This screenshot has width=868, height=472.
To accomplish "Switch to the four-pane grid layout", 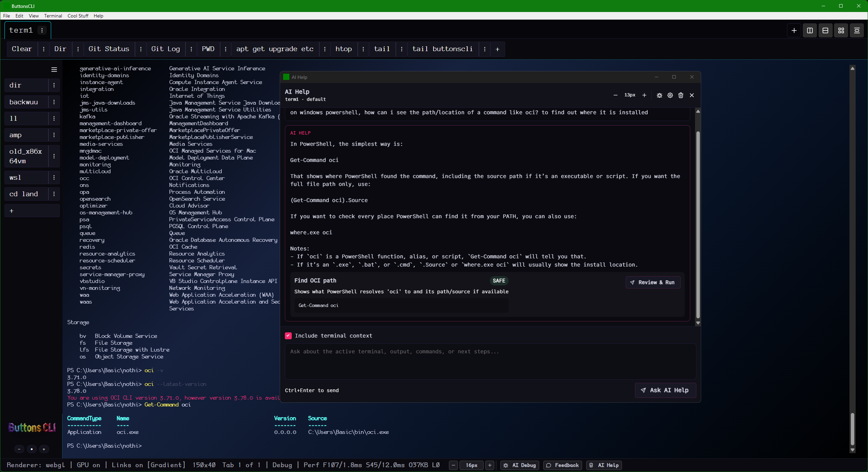I will click(x=841, y=31).
